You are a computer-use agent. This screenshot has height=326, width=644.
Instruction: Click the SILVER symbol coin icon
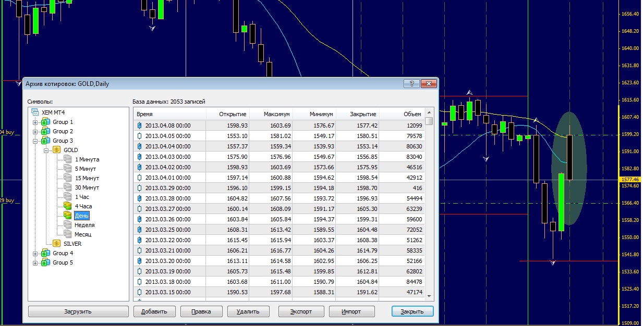(56, 244)
